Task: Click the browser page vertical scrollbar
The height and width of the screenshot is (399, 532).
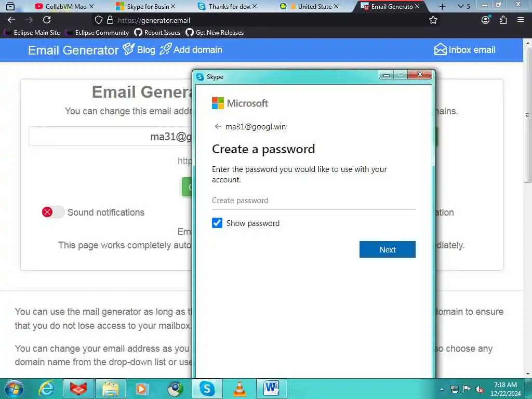Action: pyautogui.click(x=527, y=115)
